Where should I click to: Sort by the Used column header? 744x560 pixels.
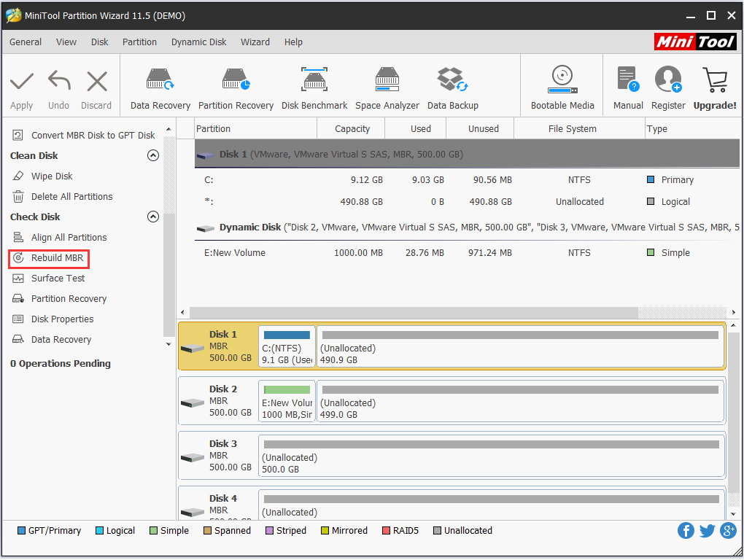416,129
